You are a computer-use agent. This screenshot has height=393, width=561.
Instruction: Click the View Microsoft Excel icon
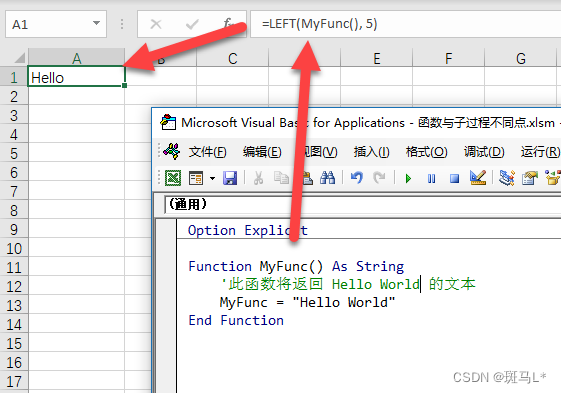(x=173, y=178)
